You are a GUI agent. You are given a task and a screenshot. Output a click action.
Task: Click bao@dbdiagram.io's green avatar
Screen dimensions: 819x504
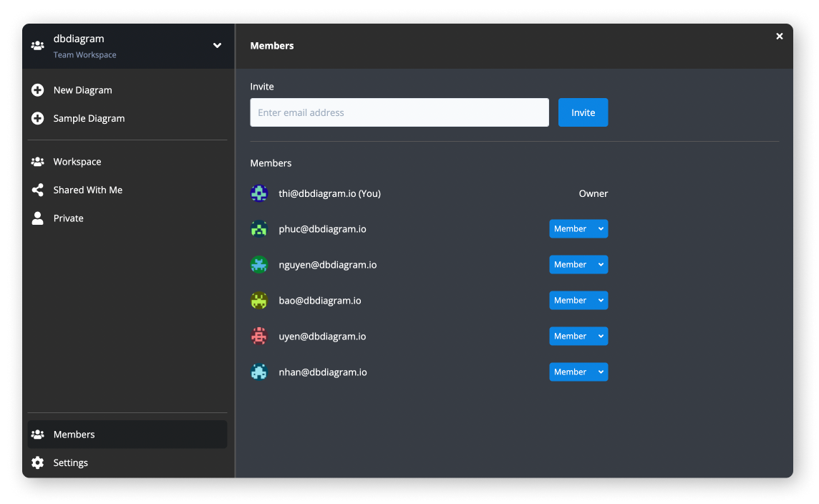[x=258, y=300]
